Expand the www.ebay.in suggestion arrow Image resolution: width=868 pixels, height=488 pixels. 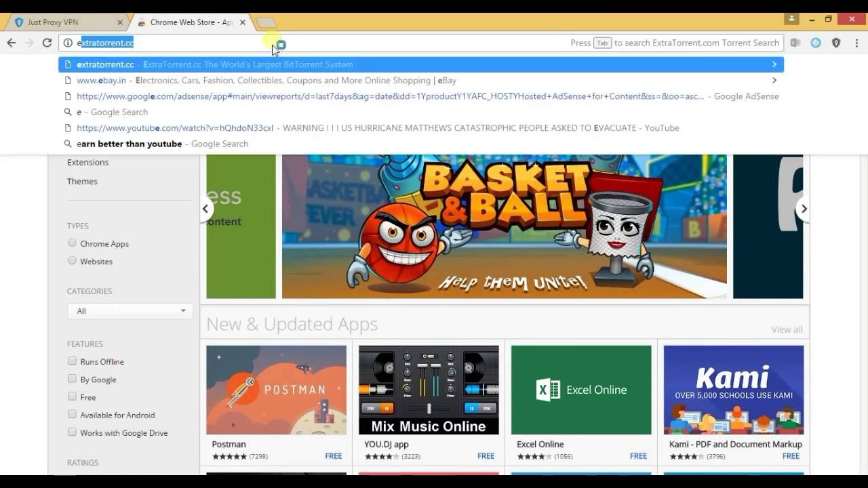click(x=774, y=80)
